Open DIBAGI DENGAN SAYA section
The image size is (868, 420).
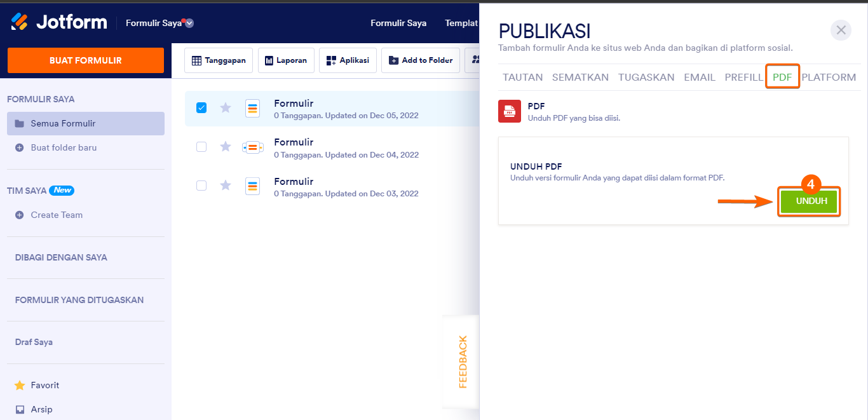point(61,257)
